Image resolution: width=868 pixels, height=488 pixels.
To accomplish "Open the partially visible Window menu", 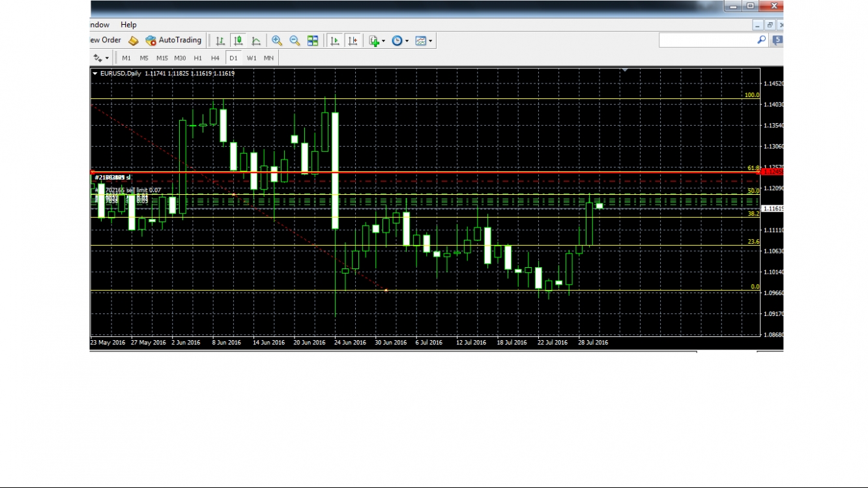I will [100, 25].
